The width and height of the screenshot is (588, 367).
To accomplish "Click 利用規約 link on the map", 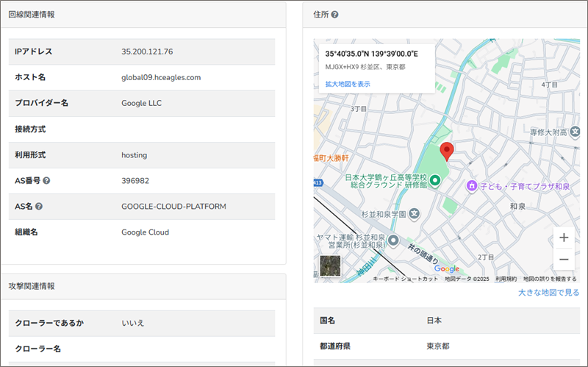I will click(506, 279).
